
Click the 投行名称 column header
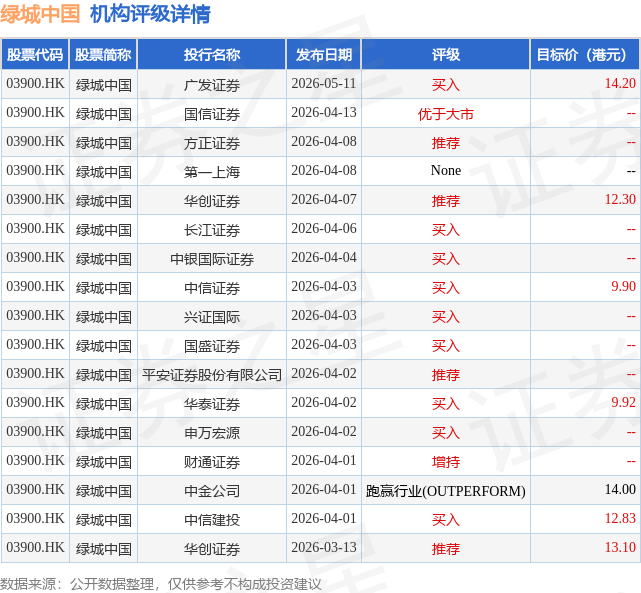(x=212, y=54)
